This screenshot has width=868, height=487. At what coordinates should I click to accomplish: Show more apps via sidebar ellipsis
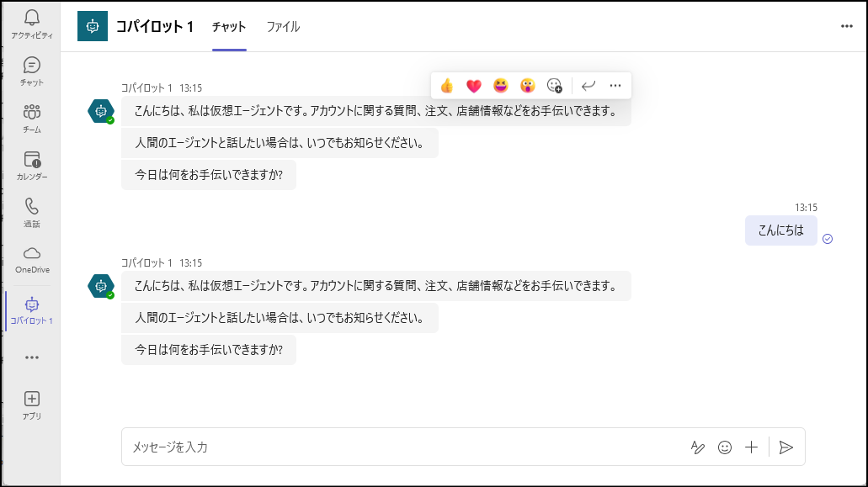pyautogui.click(x=31, y=357)
